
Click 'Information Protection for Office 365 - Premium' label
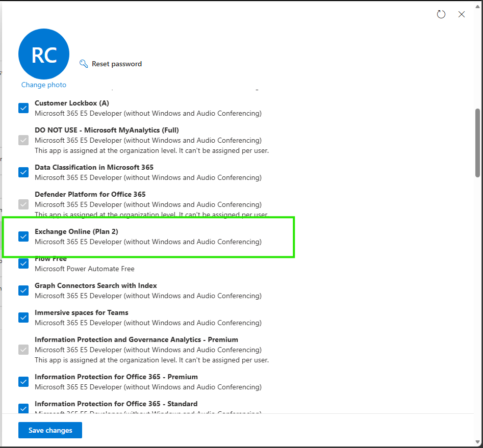(x=116, y=377)
